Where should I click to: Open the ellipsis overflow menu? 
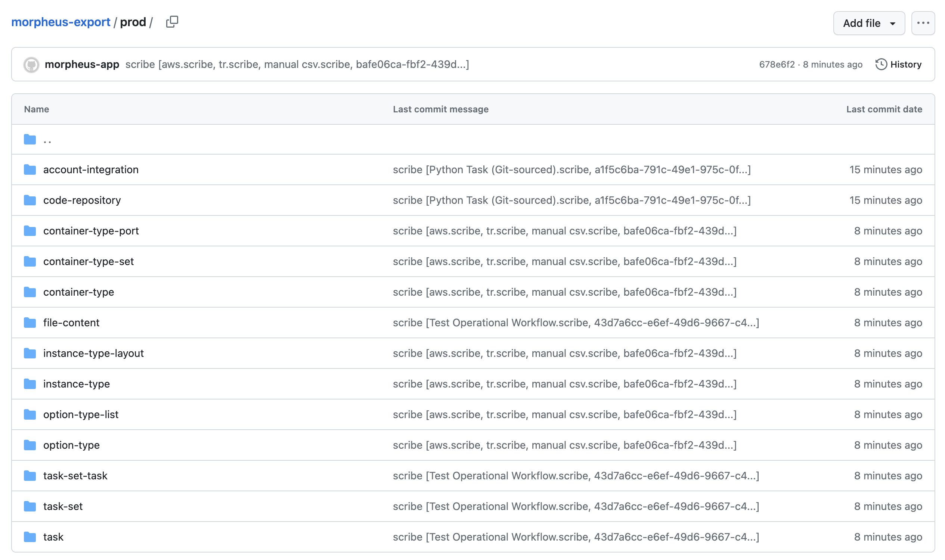tap(923, 23)
